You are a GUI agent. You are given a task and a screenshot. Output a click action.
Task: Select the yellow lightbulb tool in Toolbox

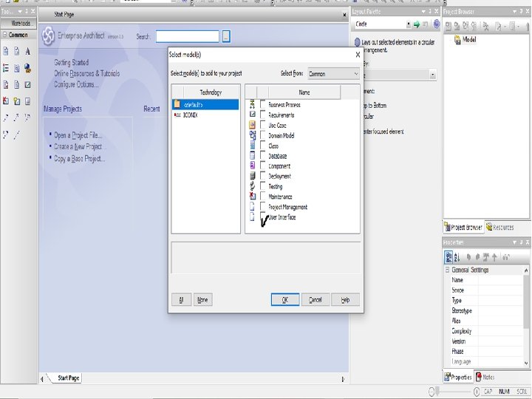tap(16, 100)
